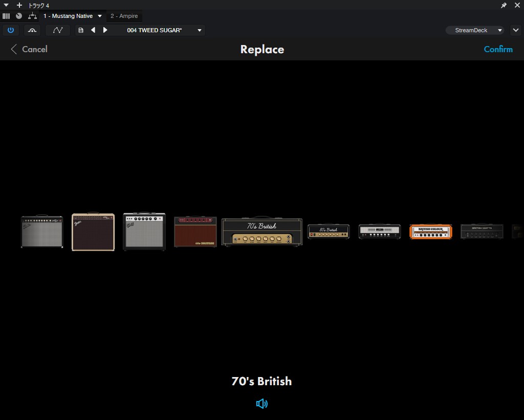Click the compare (arc) button
This screenshot has width=524, height=420.
point(32,30)
